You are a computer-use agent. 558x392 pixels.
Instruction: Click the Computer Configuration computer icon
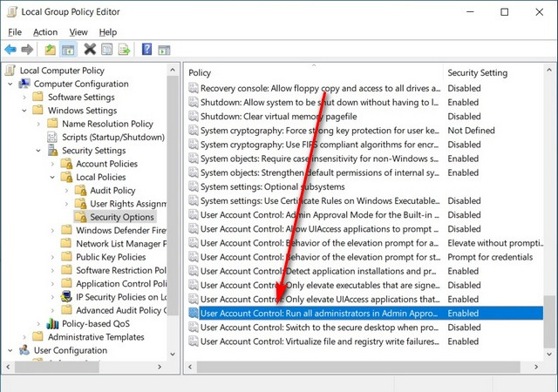tap(24, 84)
